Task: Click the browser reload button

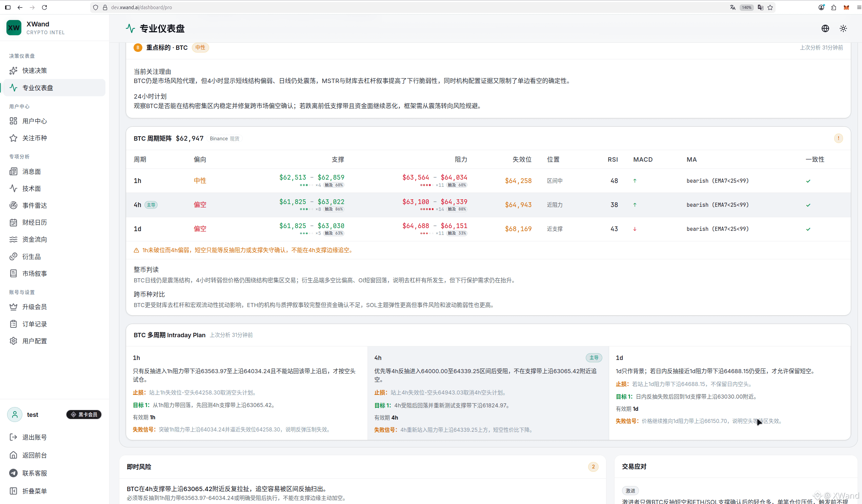Action: 44,7
